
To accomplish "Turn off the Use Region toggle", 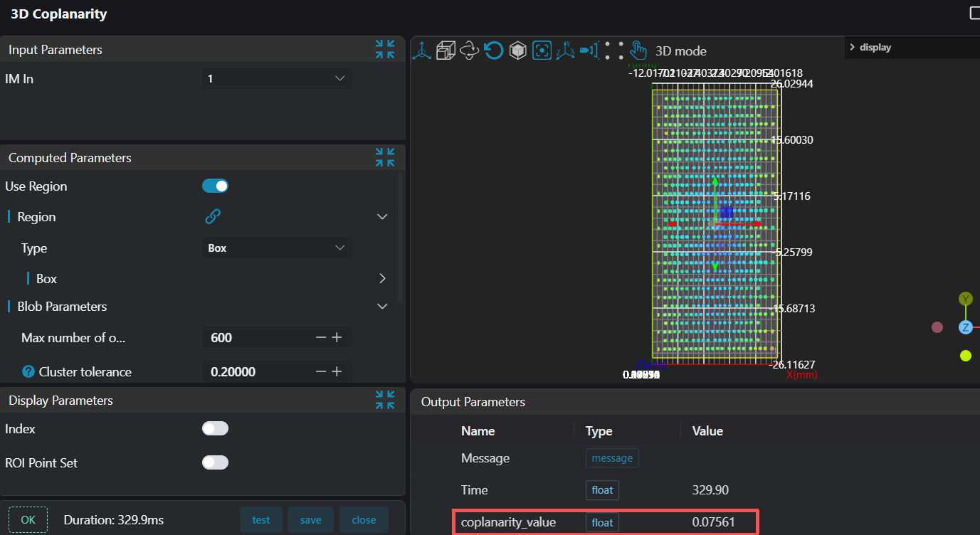I will pos(215,186).
